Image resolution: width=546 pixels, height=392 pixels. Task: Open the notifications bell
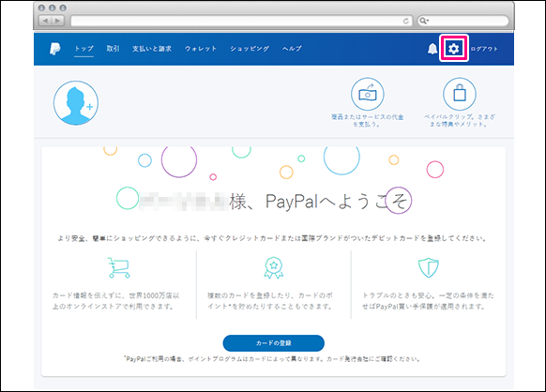(x=432, y=49)
